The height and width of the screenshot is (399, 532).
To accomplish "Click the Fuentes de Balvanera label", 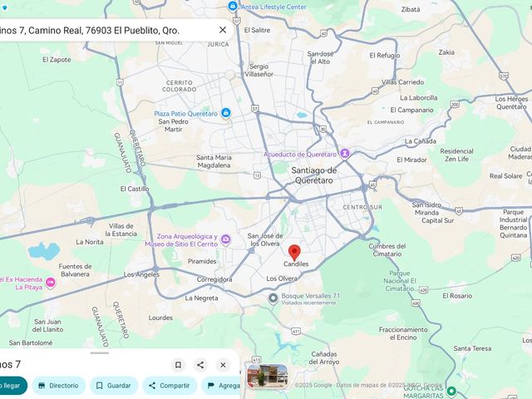I will click(75, 270).
